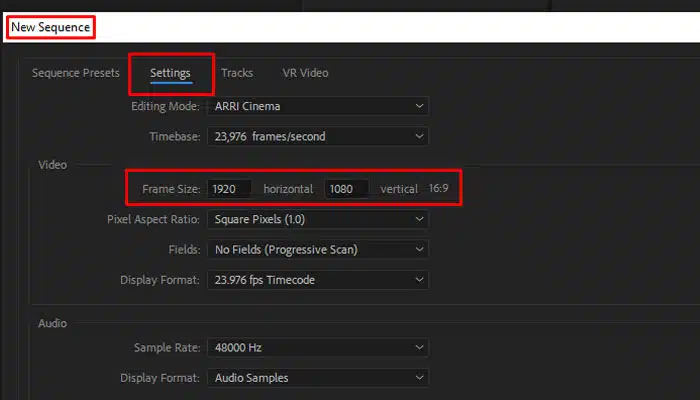This screenshot has width=700, height=400.
Task: Go to the VR Video tab
Action: coord(305,73)
